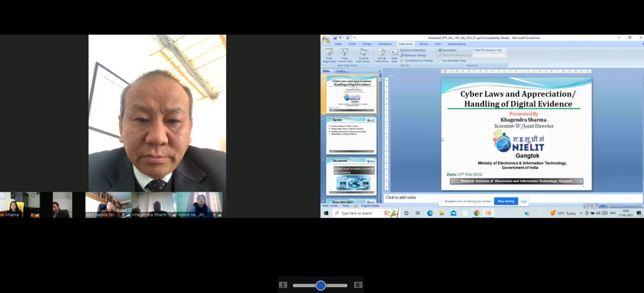The image size is (644, 293).
Task: Start slide show From Current Slide
Action: point(344,55)
